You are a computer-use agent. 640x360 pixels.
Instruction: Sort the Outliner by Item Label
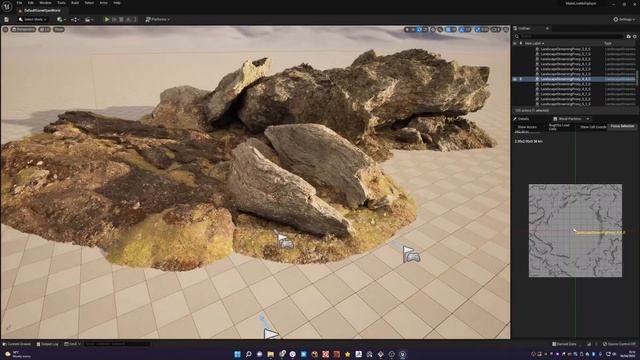click(x=535, y=43)
